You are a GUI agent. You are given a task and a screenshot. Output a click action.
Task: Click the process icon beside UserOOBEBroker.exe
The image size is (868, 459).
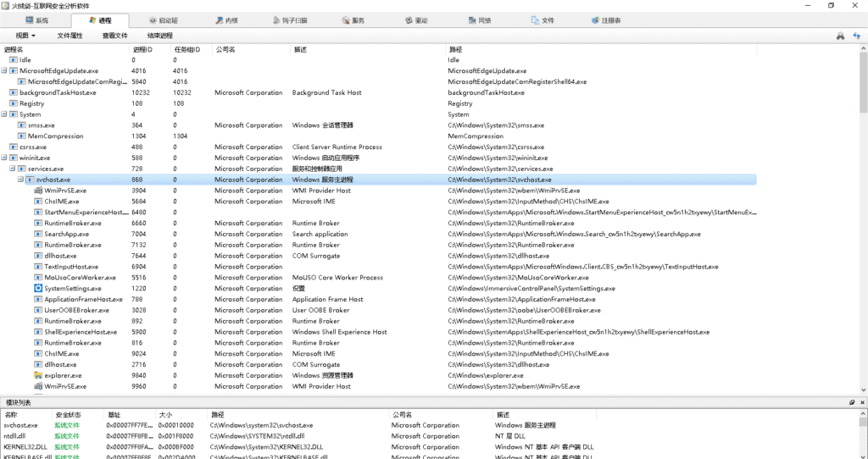click(x=38, y=310)
